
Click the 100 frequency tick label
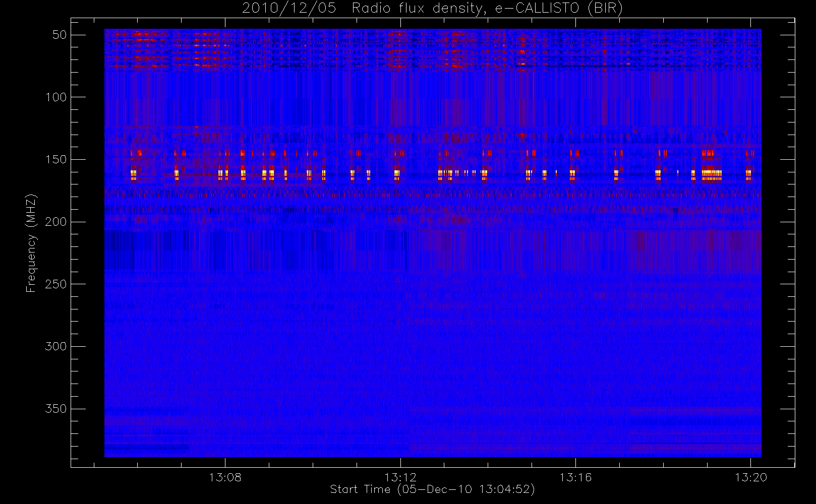(56, 97)
